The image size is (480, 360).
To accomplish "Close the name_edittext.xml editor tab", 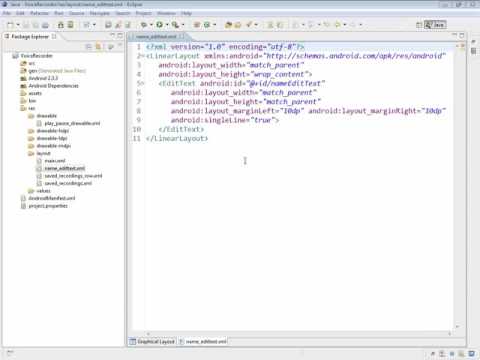I will click(182, 36).
